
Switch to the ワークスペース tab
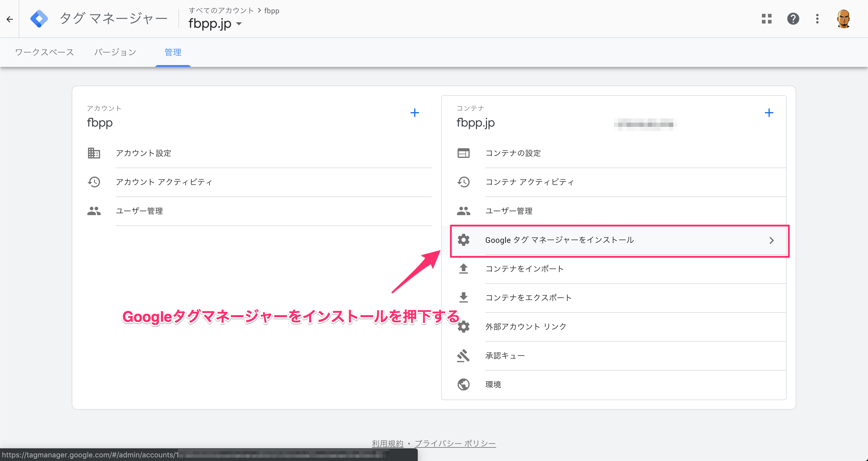click(x=44, y=52)
